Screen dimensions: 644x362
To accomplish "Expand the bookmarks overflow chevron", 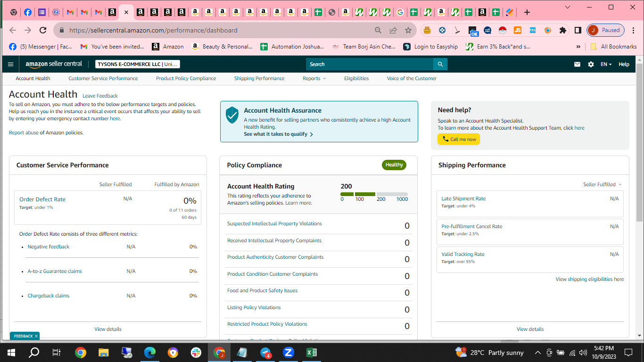I will point(578,47).
